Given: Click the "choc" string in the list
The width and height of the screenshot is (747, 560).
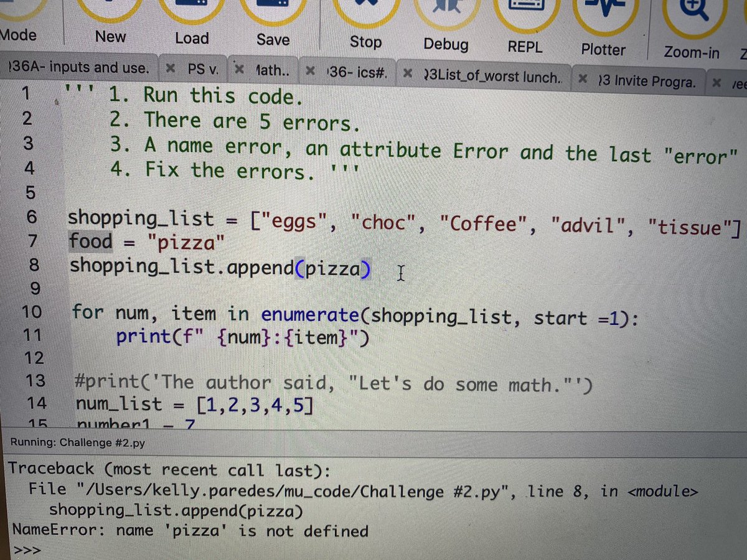Looking at the screenshot, I should (x=384, y=222).
